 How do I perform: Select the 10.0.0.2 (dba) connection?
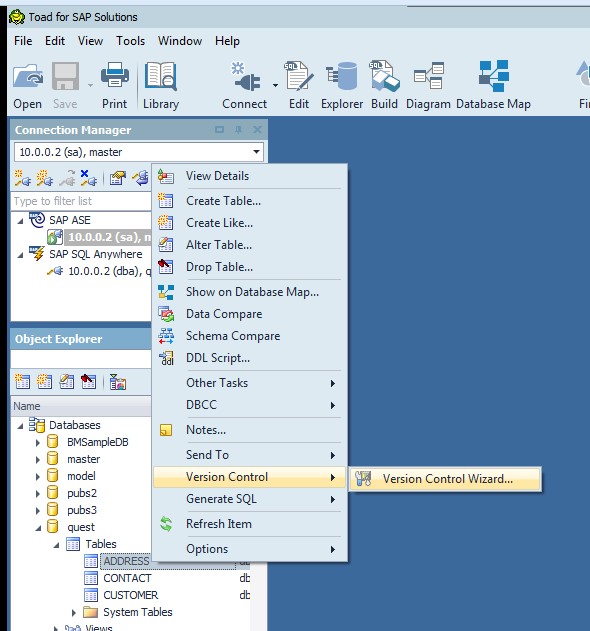(x=109, y=271)
